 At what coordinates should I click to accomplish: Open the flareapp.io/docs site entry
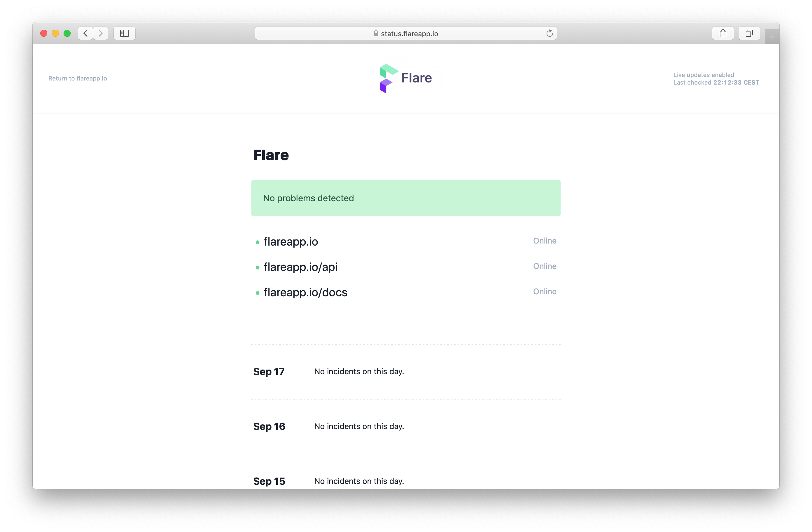click(305, 293)
